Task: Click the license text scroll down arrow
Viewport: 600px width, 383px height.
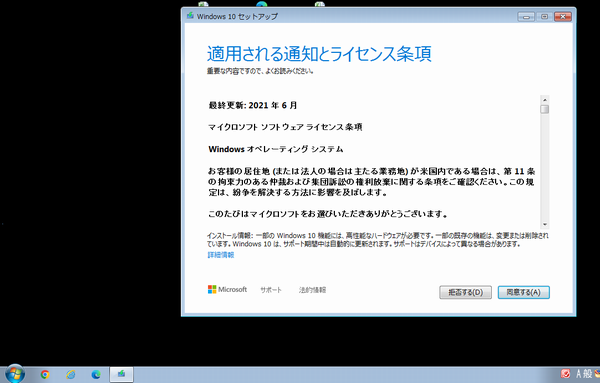Action: pos(545,225)
